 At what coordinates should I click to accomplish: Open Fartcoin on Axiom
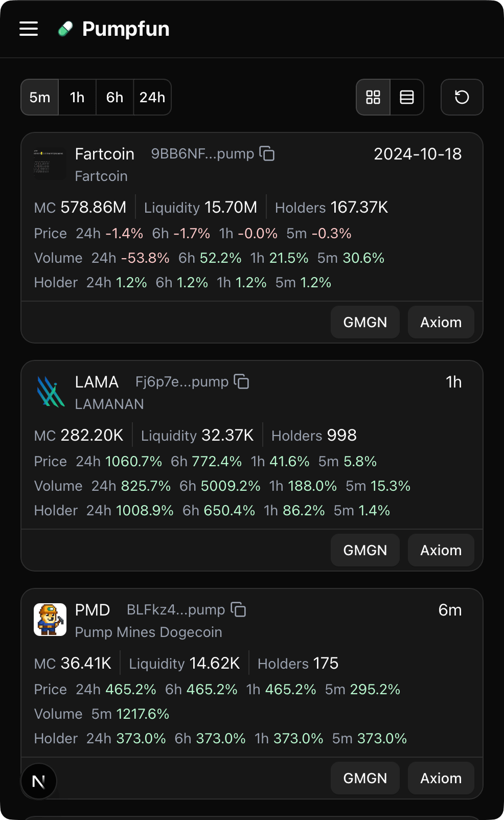click(x=441, y=322)
